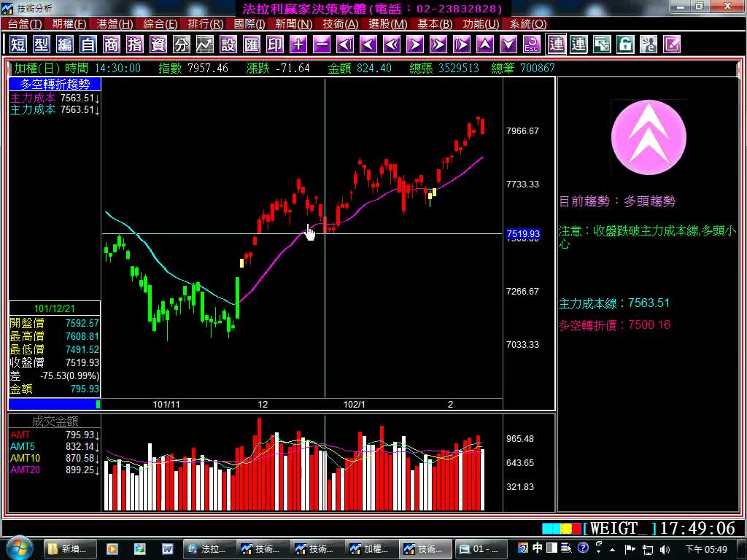Click the 多空轉折趨勢 indicator header
The width and height of the screenshot is (747, 560).
pos(55,85)
